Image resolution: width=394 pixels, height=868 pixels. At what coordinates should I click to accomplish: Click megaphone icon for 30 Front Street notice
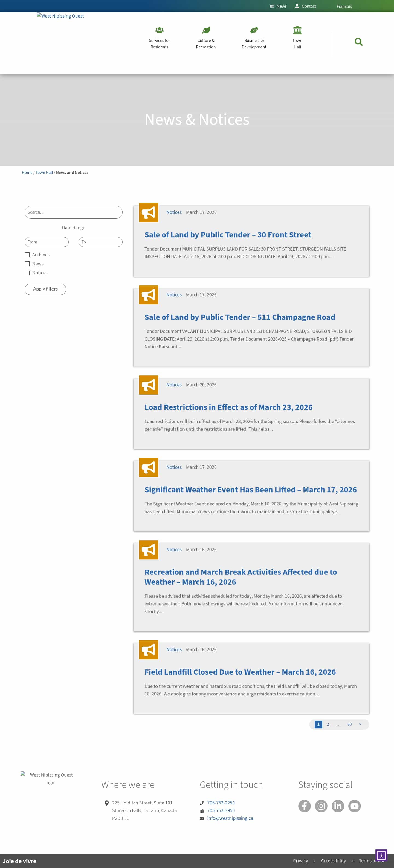click(x=149, y=213)
